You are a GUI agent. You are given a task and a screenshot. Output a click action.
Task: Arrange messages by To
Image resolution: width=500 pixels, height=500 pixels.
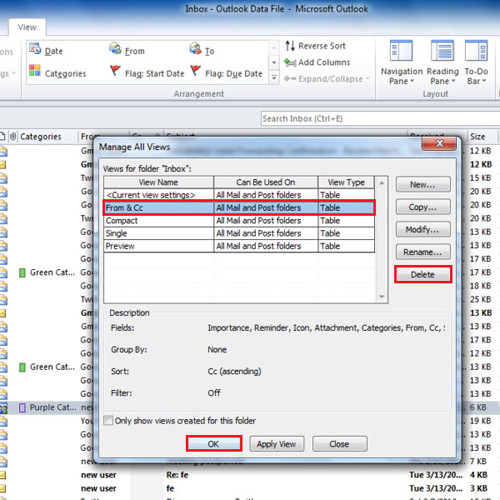tap(202, 51)
